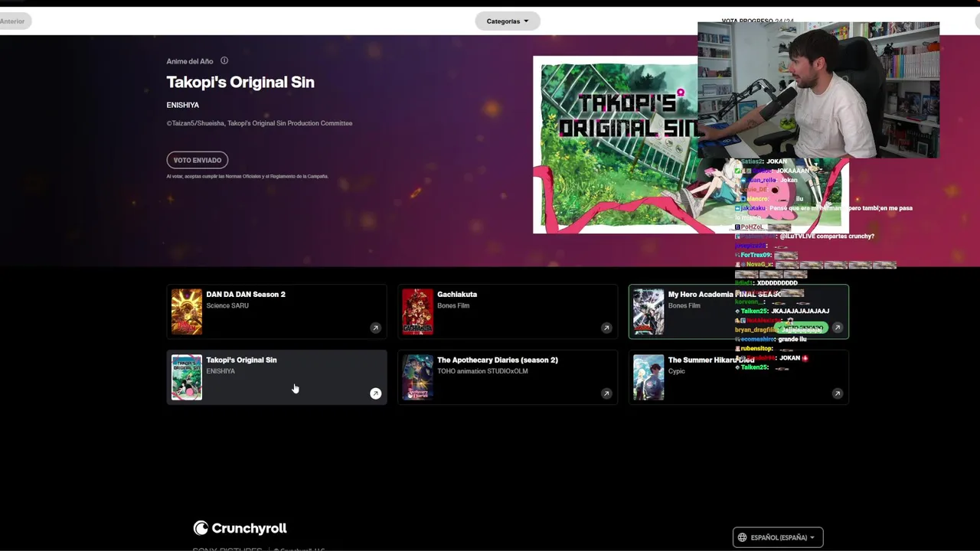Select the DAN DA DAN Season 2 nominee card
Image resolution: width=980 pixels, height=551 pixels.
[276, 311]
